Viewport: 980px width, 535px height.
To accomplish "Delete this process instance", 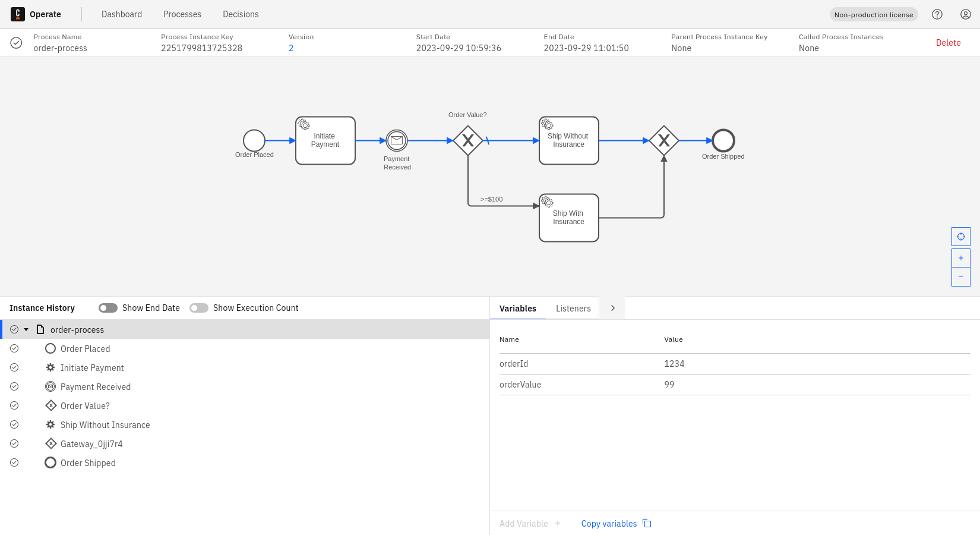I will pyautogui.click(x=948, y=43).
